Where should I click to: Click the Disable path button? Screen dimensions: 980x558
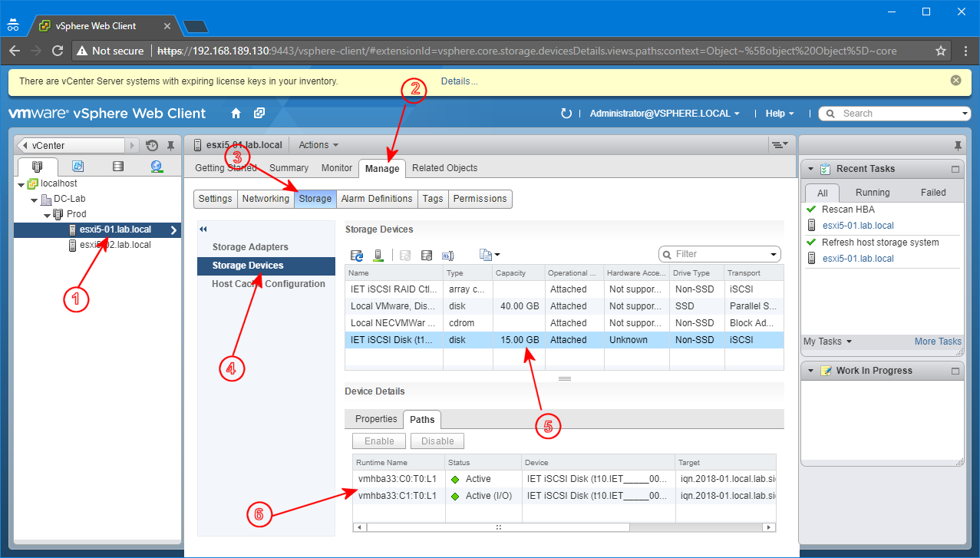(437, 441)
